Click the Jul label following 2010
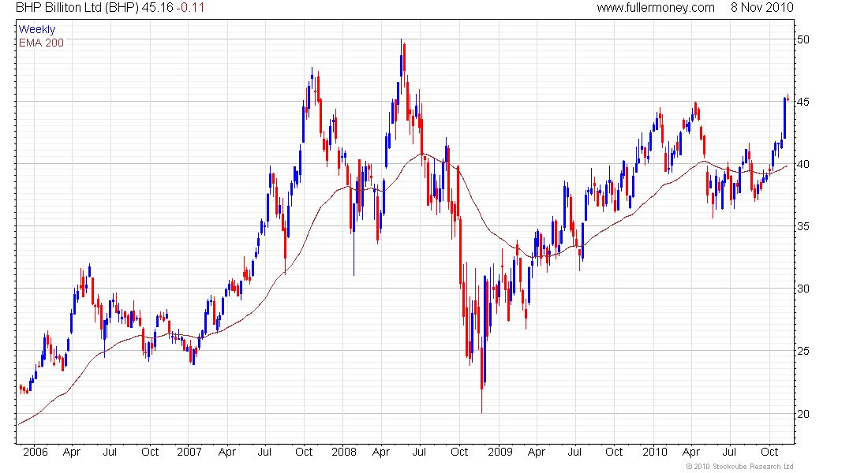 click(729, 452)
